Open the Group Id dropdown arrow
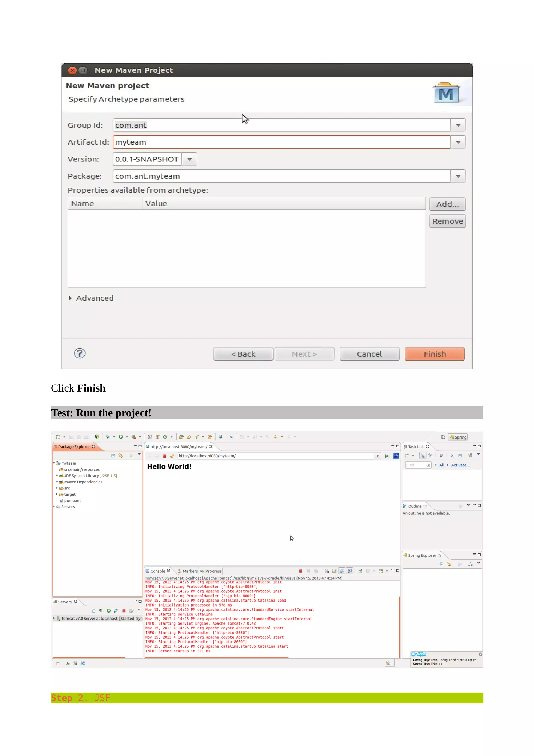The width and height of the screenshot is (534, 756). point(458,125)
